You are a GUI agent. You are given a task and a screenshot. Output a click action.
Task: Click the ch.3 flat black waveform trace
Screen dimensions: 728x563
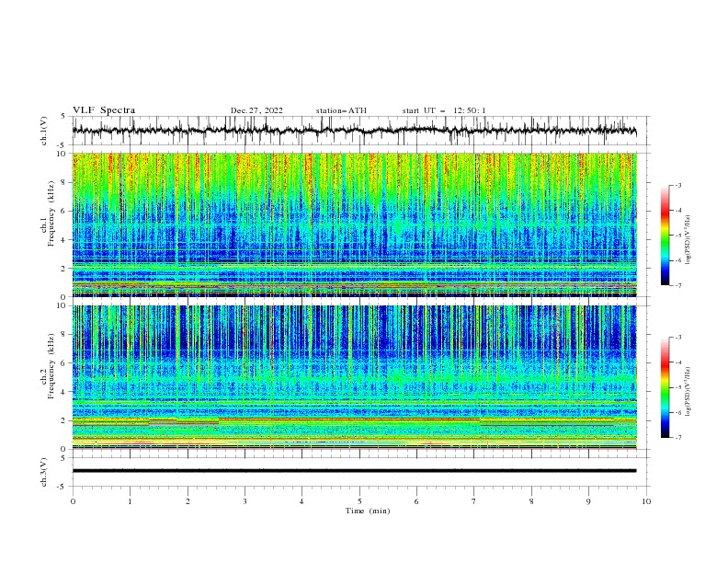click(354, 471)
